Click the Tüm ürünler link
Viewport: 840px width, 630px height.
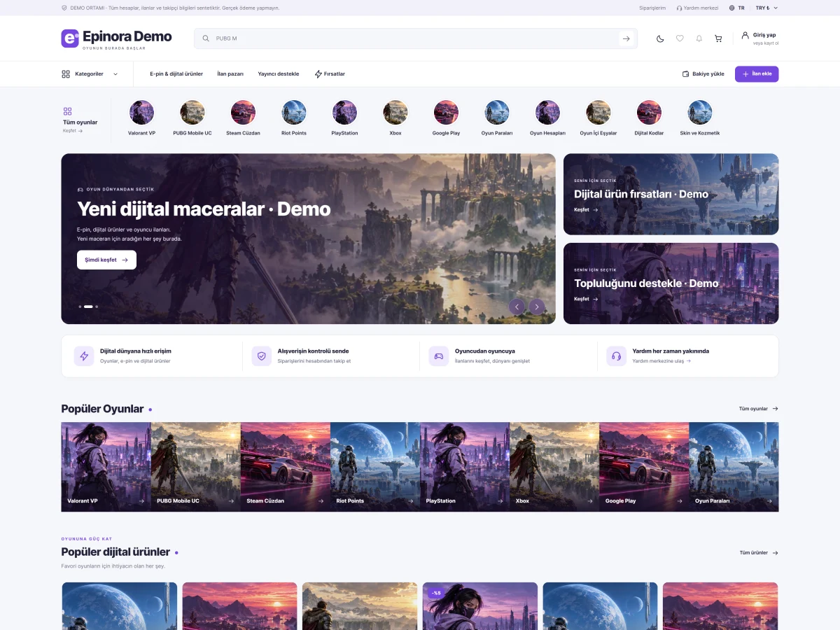point(759,553)
